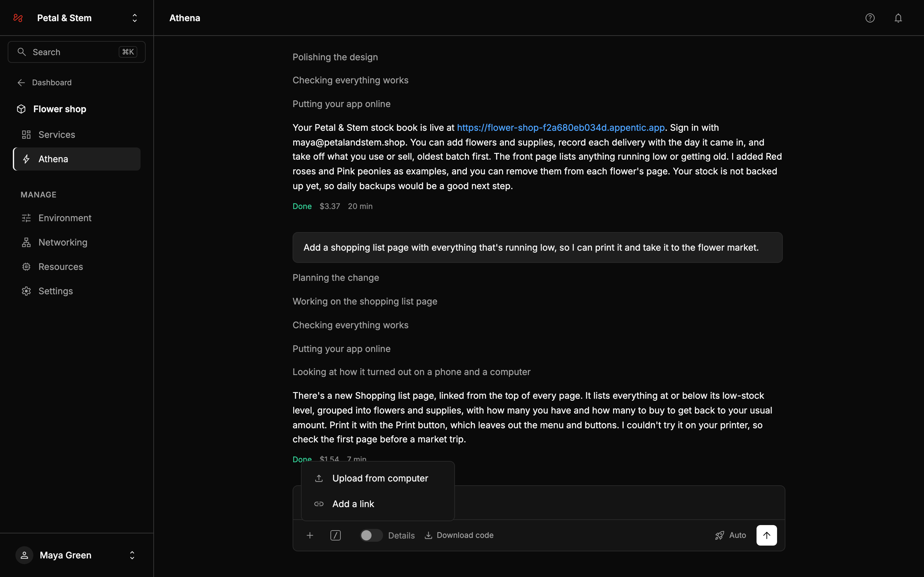The height and width of the screenshot is (577, 924).
Task: Send message with the arrow button
Action: (x=766, y=535)
